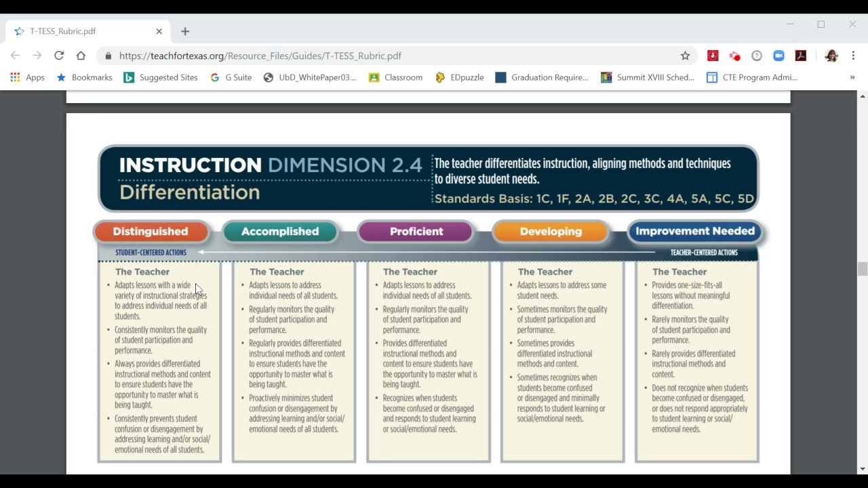The image size is (868, 488).
Task: Open the Classroom bookmark
Action: coord(395,77)
